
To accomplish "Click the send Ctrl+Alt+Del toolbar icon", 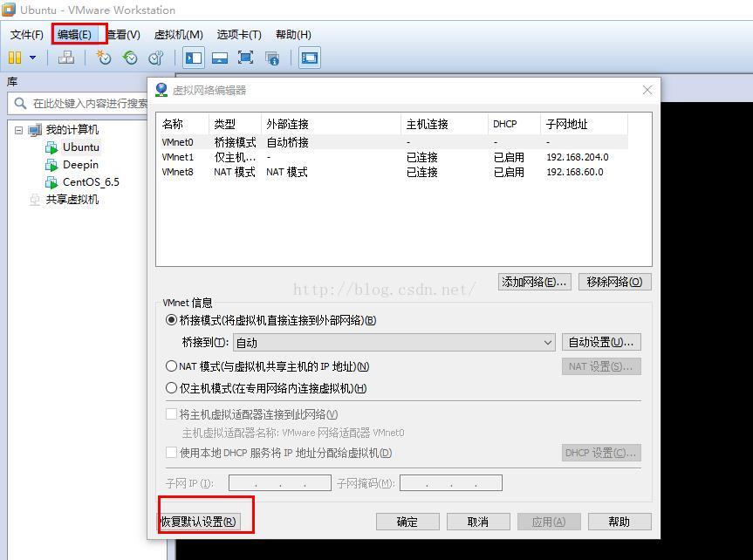I will pos(66,58).
